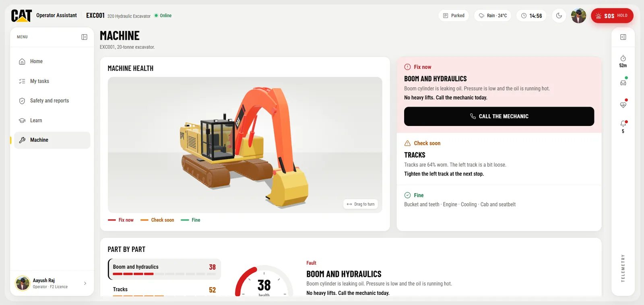Click the health gauge showing 38
Screen dimensions: 644x305
264,282
